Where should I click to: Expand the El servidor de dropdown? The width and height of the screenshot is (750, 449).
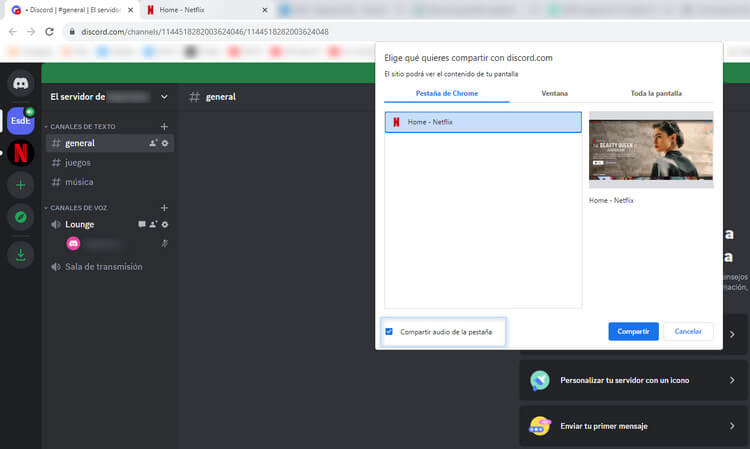(x=164, y=97)
